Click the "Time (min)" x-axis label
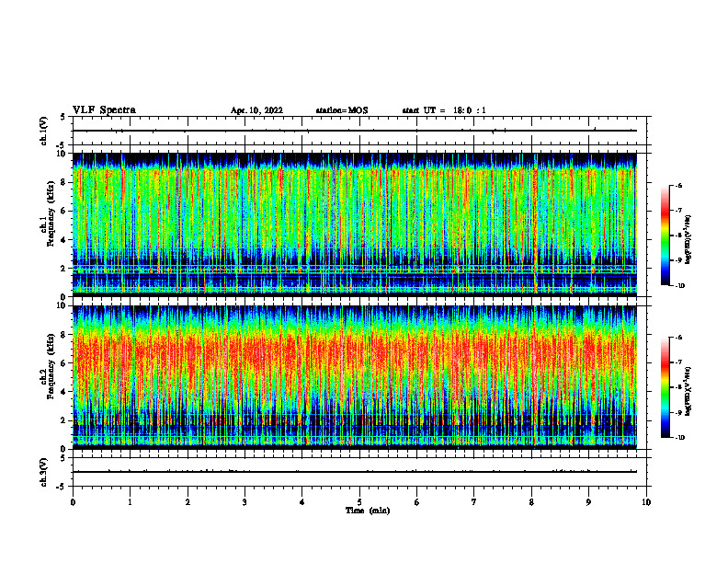The width and height of the screenshot is (728, 563). pos(368,511)
